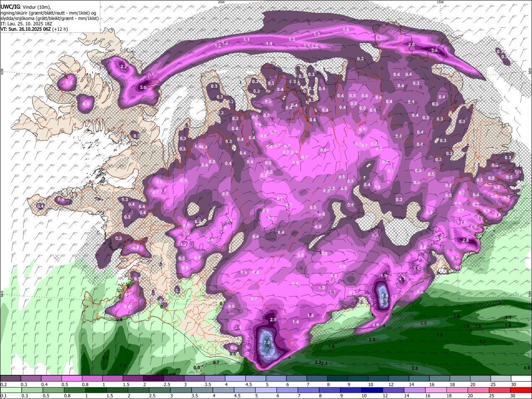Pick the bright pink 0.5–0.8 snow scale swatch
The width and height of the screenshot is (532, 399).
(x=71, y=379)
